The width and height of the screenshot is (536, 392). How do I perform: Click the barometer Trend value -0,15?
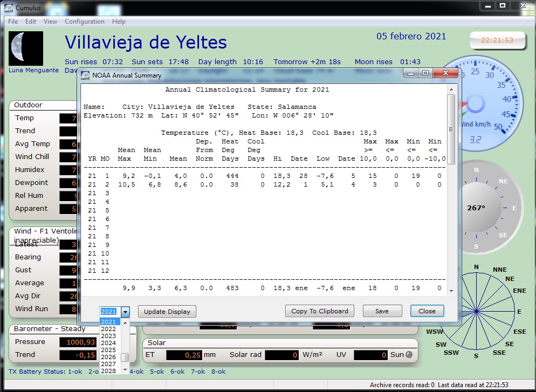pyautogui.click(x=78, y=355)
